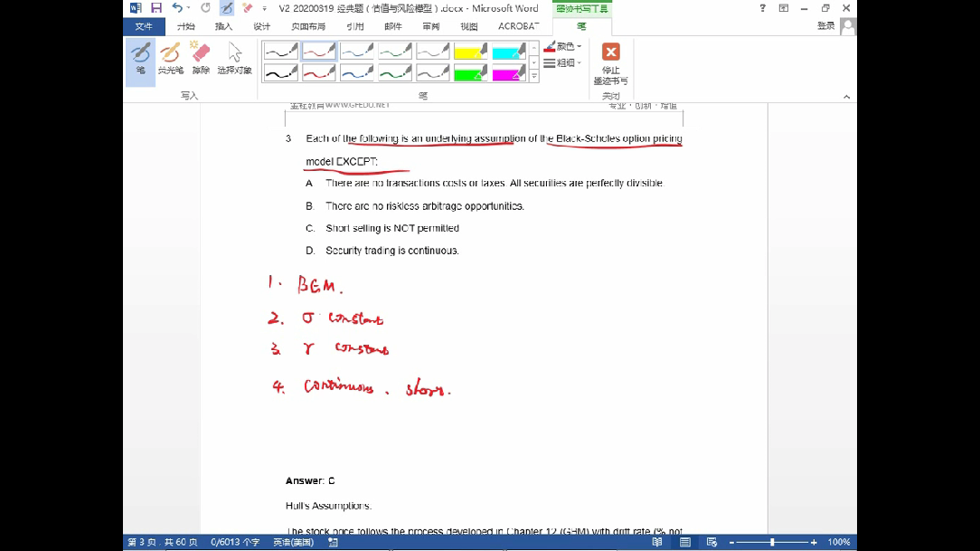Zoom out with the minus button
This screenshot has width=980, height=551.
[731, 542]
